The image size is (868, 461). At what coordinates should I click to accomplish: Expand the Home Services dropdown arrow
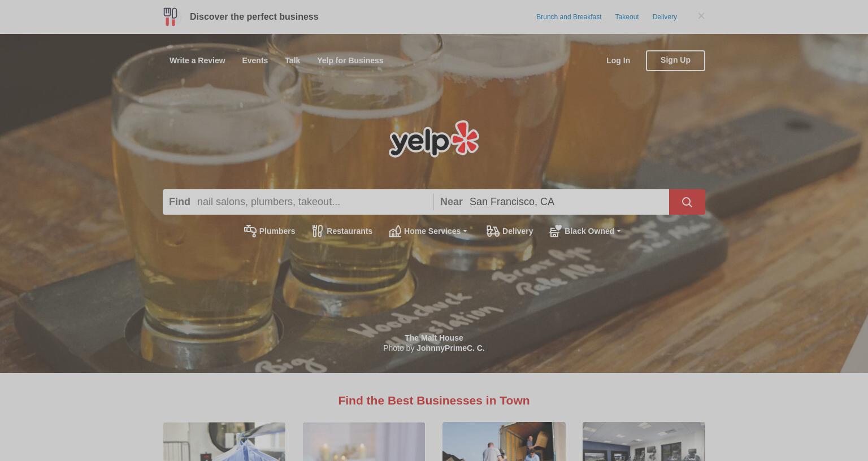click(465, 231)
